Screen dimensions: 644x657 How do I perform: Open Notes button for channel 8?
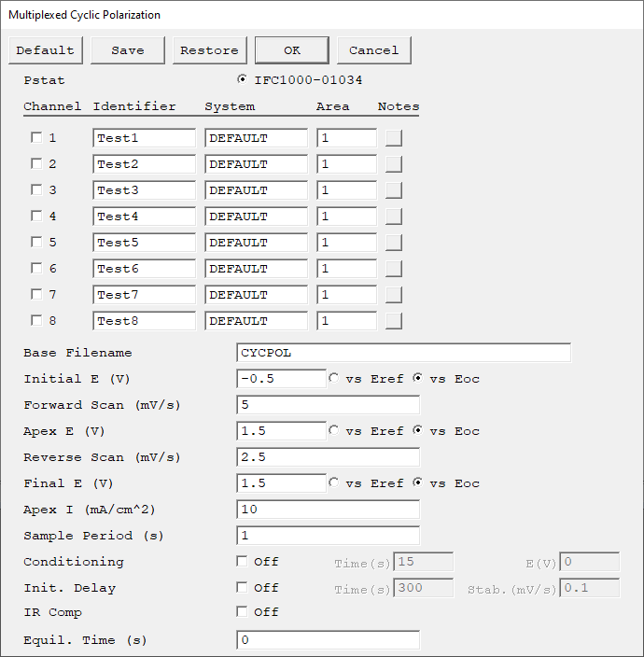[x=394, y=321]
